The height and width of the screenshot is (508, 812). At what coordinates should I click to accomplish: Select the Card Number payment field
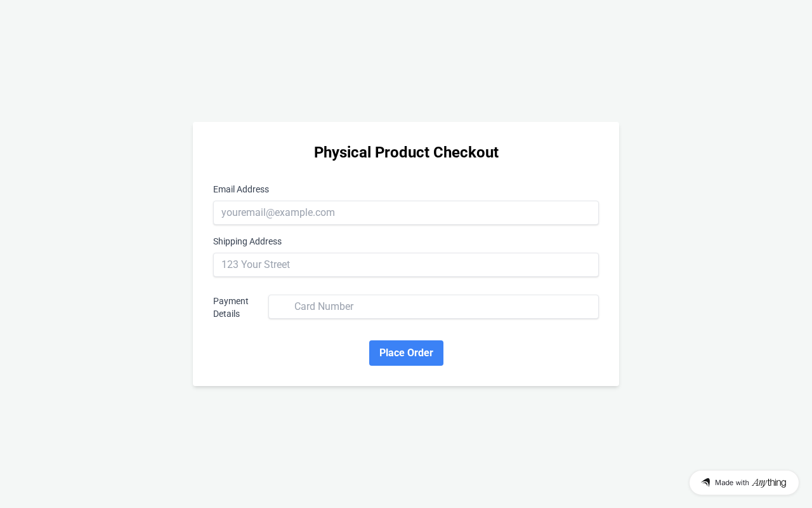tap(433, 307)
